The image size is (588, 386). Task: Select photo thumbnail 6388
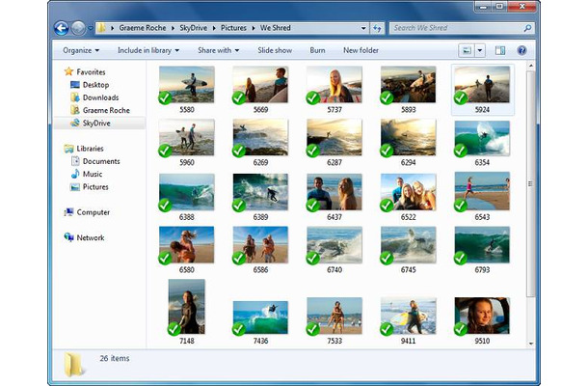[x=187, y=192]
